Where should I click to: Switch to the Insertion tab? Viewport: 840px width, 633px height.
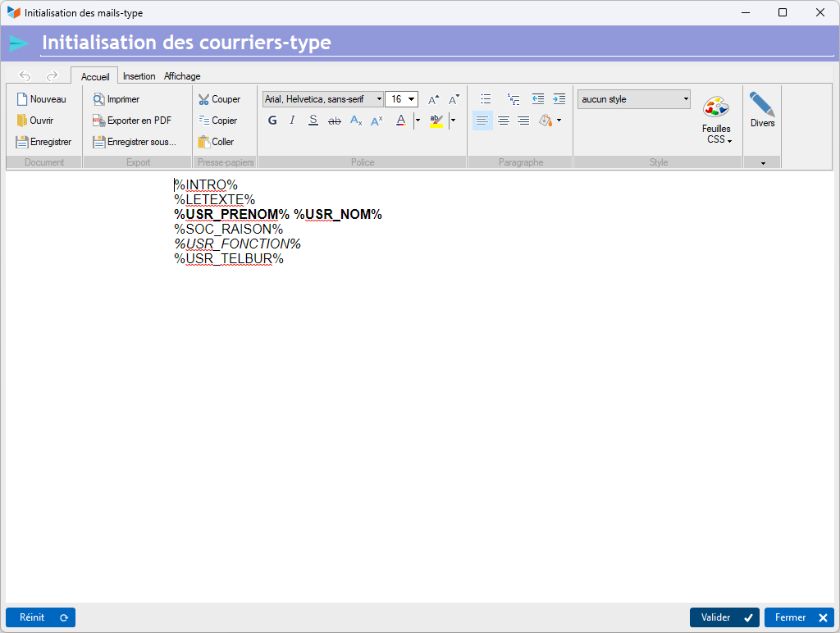139,76
